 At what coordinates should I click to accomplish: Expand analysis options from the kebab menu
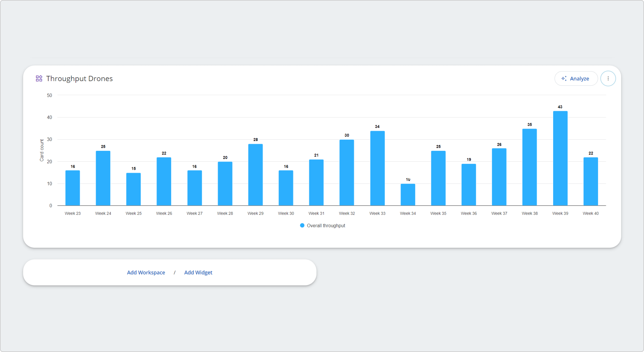pyautogui.click(x=608, y=78)
